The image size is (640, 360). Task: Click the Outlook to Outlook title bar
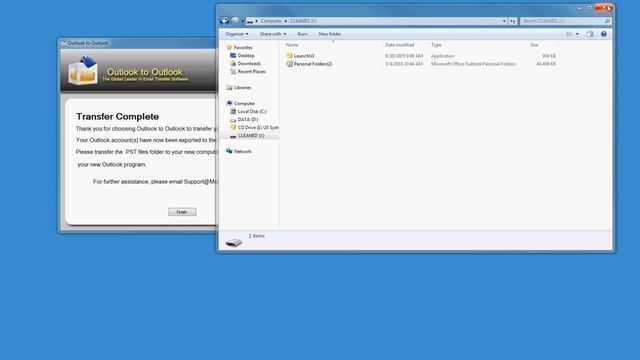click(139, 43)
